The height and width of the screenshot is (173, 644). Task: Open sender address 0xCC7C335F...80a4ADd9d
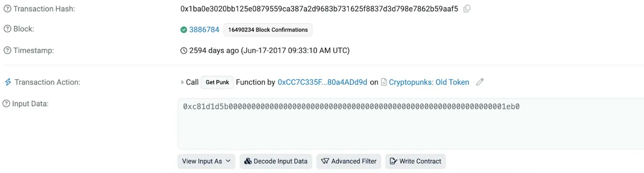[323, 82]
